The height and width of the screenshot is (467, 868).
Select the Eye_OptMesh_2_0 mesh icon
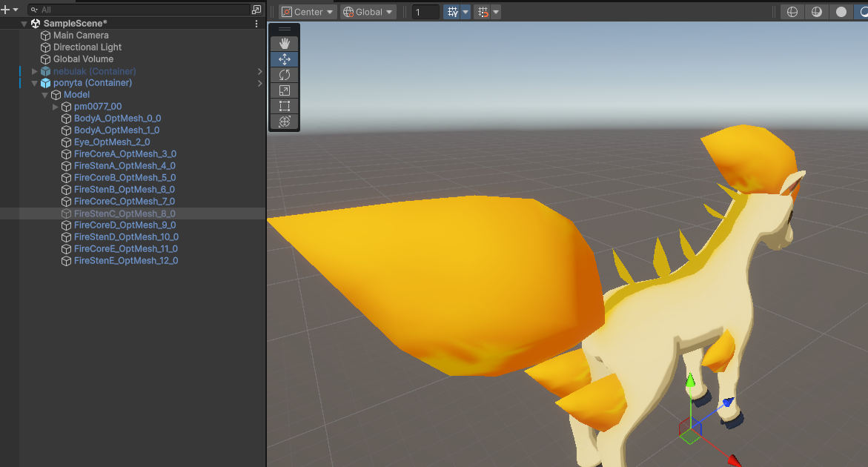click(66, 142)
